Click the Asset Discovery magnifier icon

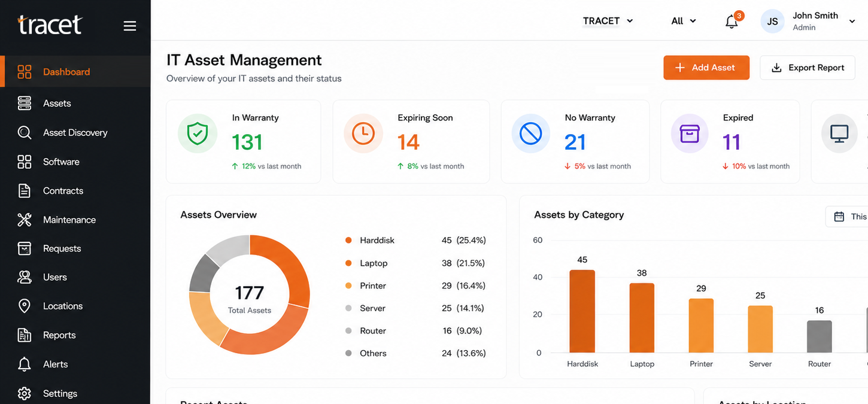click(x=25, y=132)
